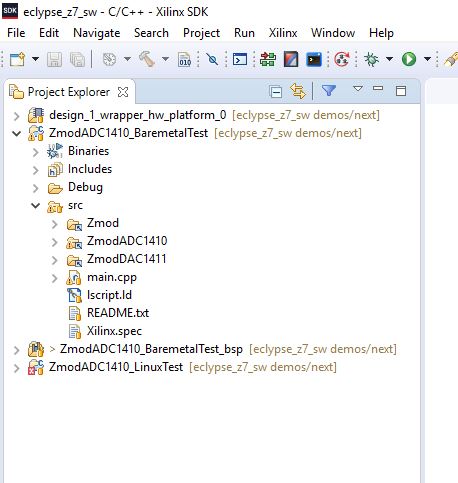
Task: Open the Navigate menu
Action: click(x=97, y=33)
